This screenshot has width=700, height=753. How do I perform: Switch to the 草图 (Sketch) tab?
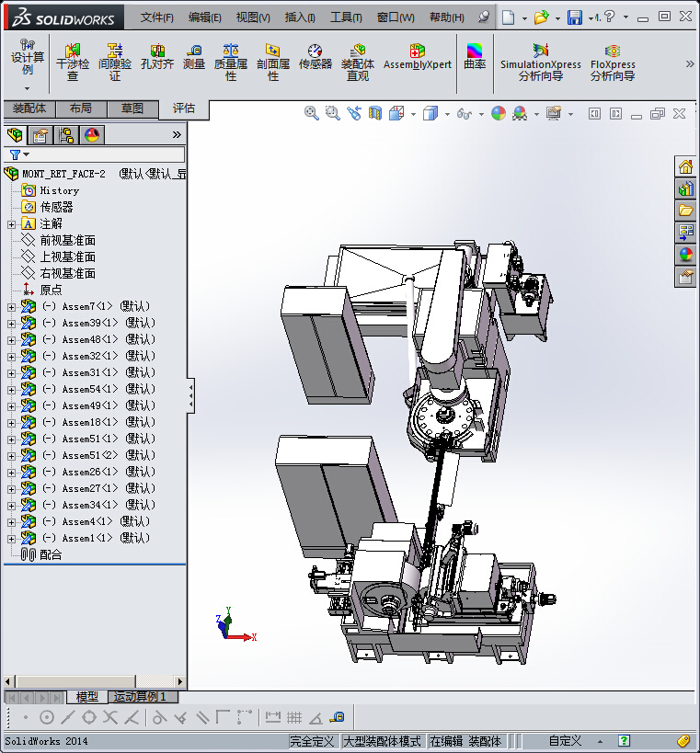click(x=132, y=108)
